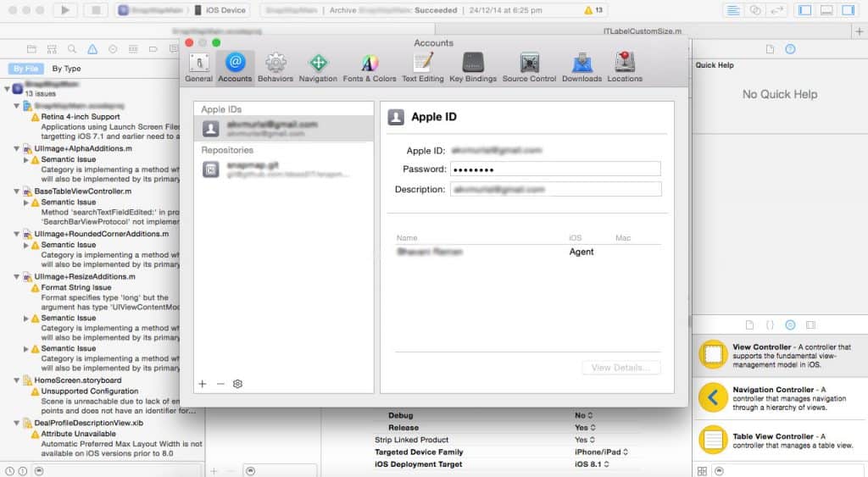This screenshot has height=477, width=868.
Task: Collapse the BaseTableViewController.m group
Action: [x=17, y=191]
